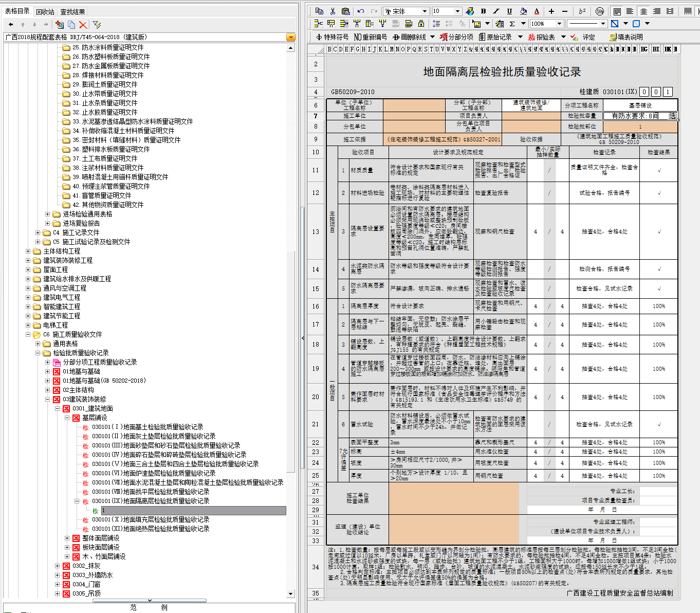
Task: Click 填表说明 form instructions button
Action: coord(626,37)
